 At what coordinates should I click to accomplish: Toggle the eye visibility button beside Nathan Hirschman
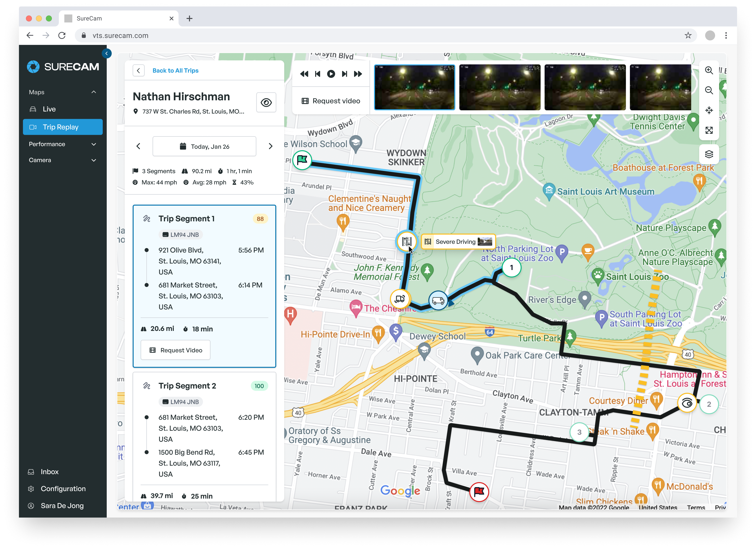tap(266, 102)
